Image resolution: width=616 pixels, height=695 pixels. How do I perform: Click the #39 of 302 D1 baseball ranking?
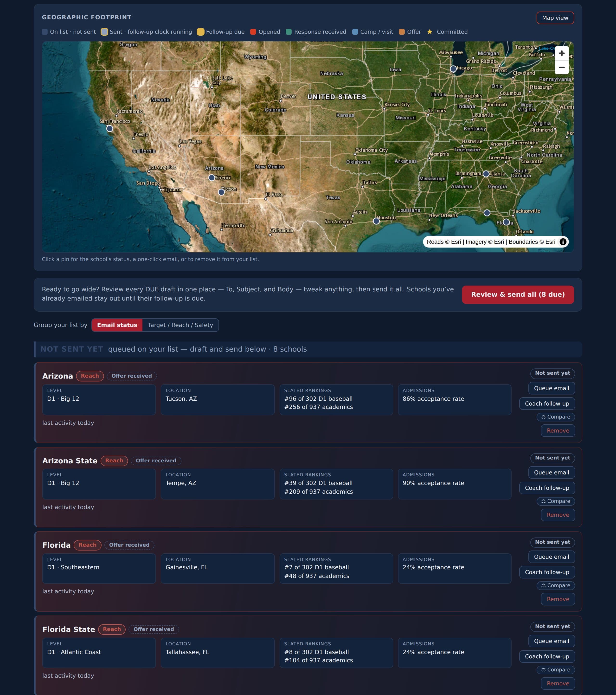318,483
